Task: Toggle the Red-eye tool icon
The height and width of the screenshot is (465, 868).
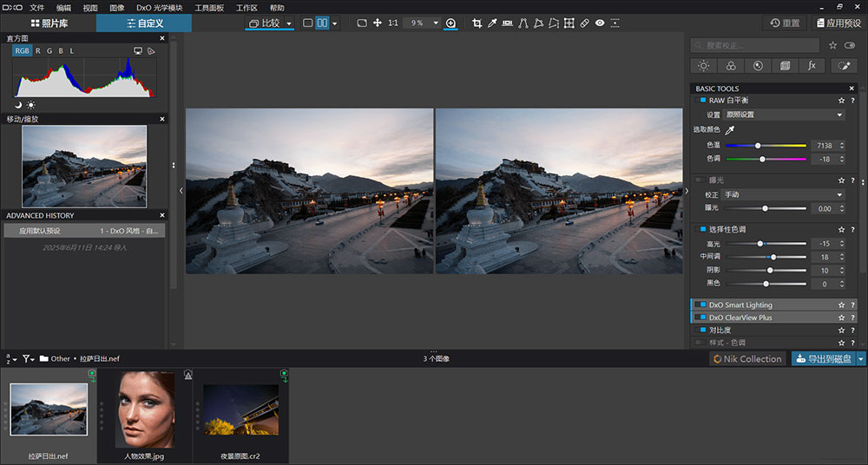Action: 600,23
